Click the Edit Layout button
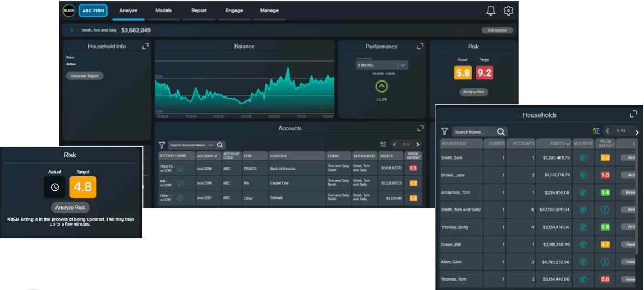This screenshot has height=290, width=644. click(497, 30)
